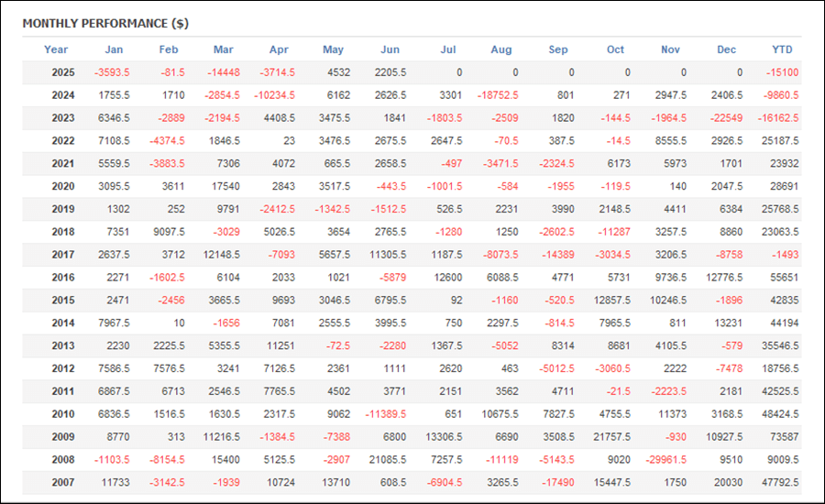The height and width of the screenshot is (504, 825).
Task: Click the 2023 December value -22549
Action: point(726,118)
